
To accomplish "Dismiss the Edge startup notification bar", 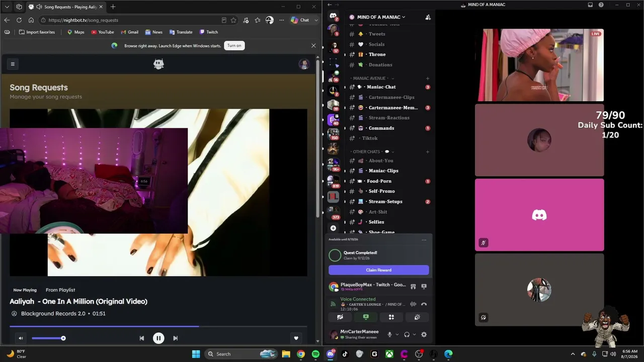I will [313, 46].
